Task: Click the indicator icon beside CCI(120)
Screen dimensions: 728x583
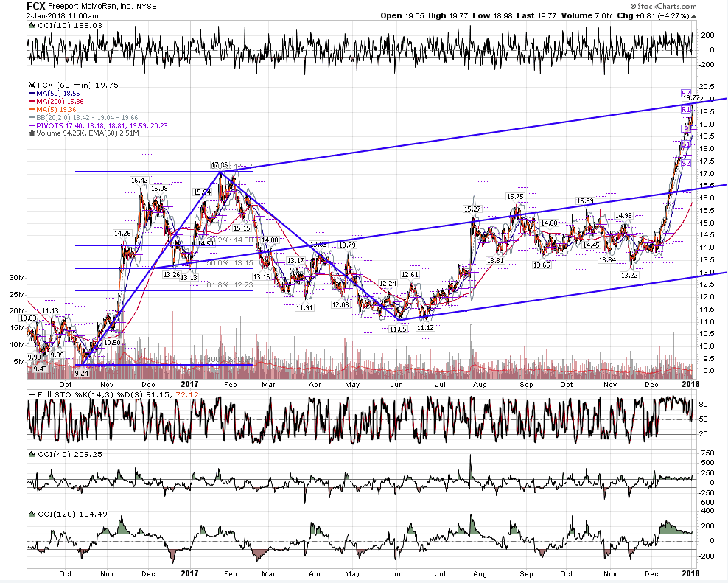Action: [x=32, y=514]
